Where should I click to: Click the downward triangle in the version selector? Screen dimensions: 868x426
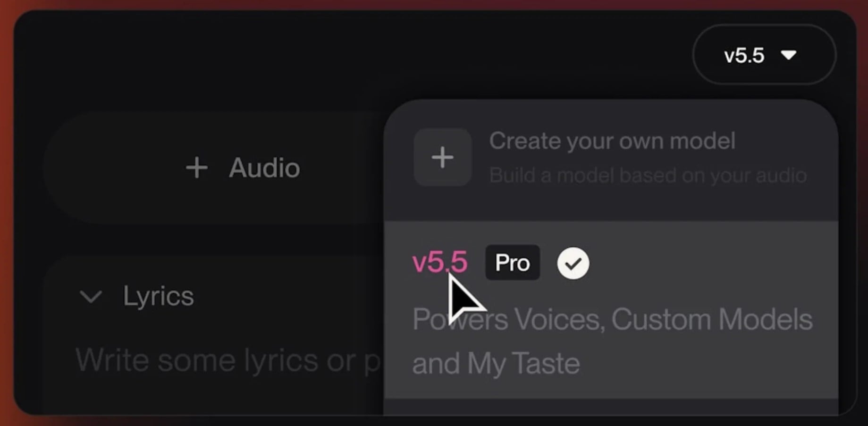click(788, 55)
